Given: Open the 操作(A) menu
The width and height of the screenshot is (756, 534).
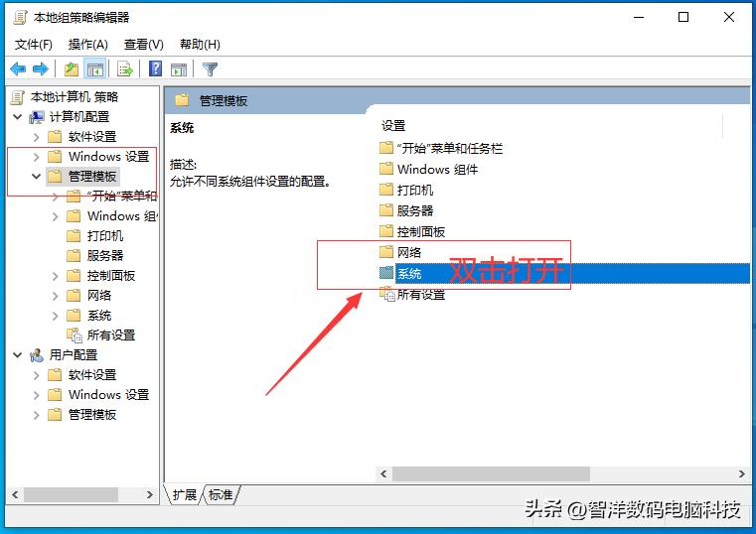Looking at the screenshot, I should [x=87, y=45].
